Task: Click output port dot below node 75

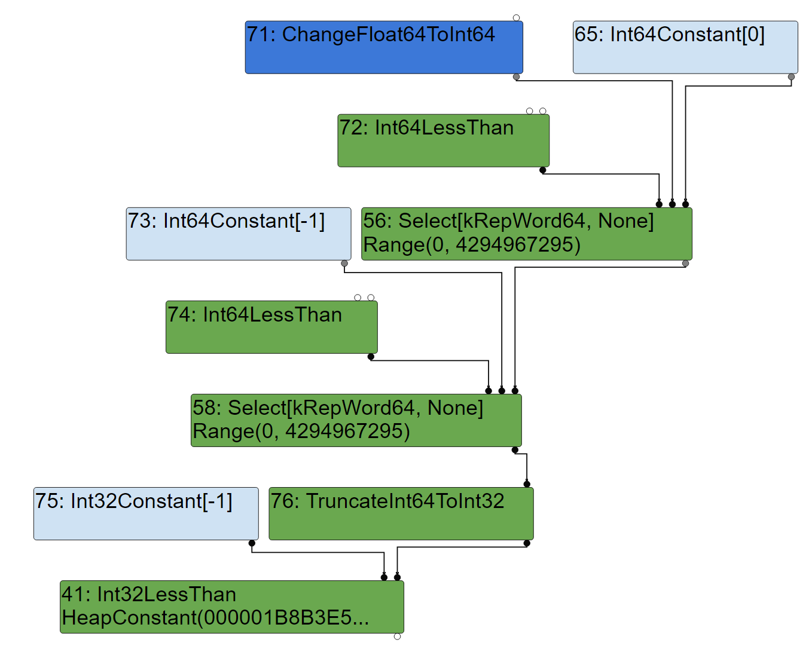Action: pyautogui.click(x=252, y=543)
